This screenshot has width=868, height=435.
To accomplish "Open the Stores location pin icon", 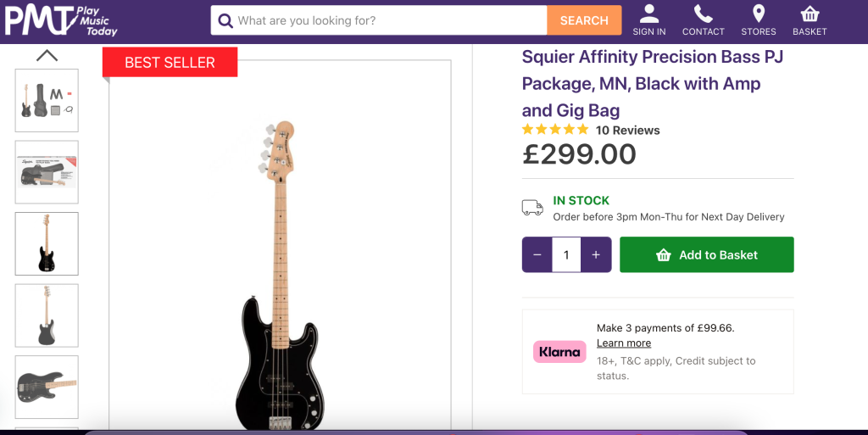I will tap(758, 14).
